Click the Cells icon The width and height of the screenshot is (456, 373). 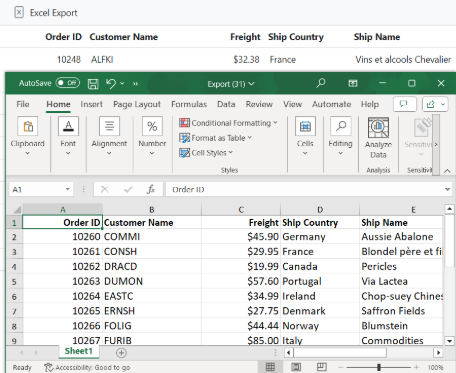pyautogui.click(x=305, y=126)
